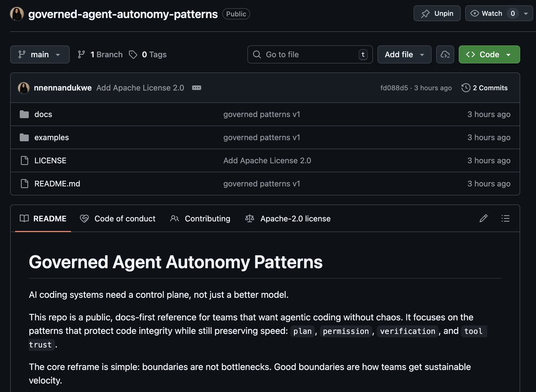Open docs row commit message governed patterns v1
Screen dimensions: 536x392
(x=262, y=114)
